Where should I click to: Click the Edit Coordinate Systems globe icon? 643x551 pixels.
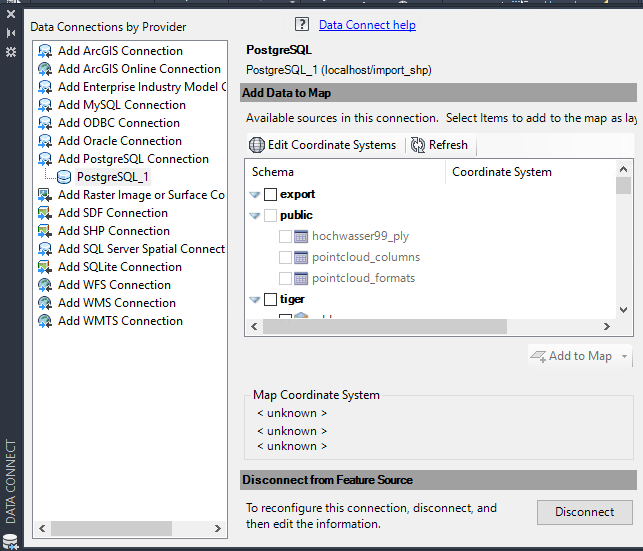(257, 145)
